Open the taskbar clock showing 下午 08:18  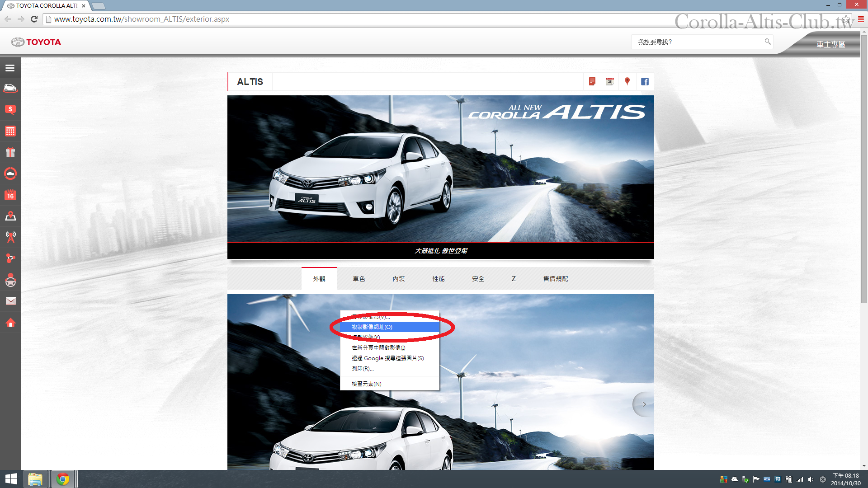click(x=845, y=479)
